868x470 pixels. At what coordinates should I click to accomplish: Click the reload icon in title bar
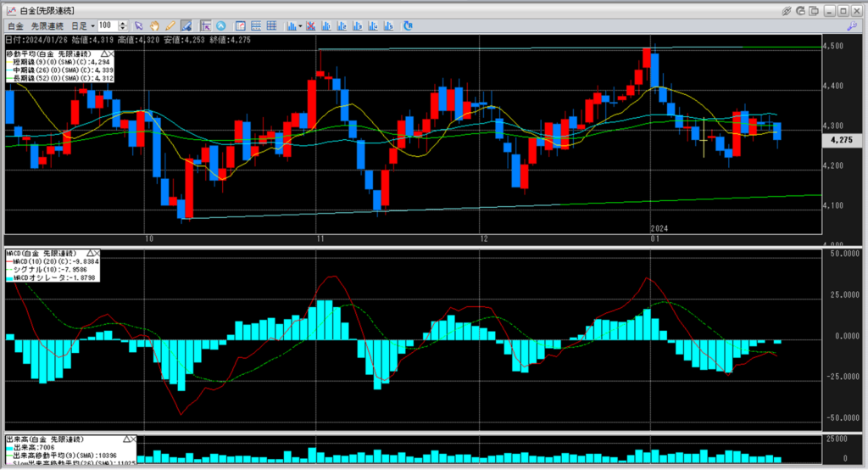pos(800,10)
